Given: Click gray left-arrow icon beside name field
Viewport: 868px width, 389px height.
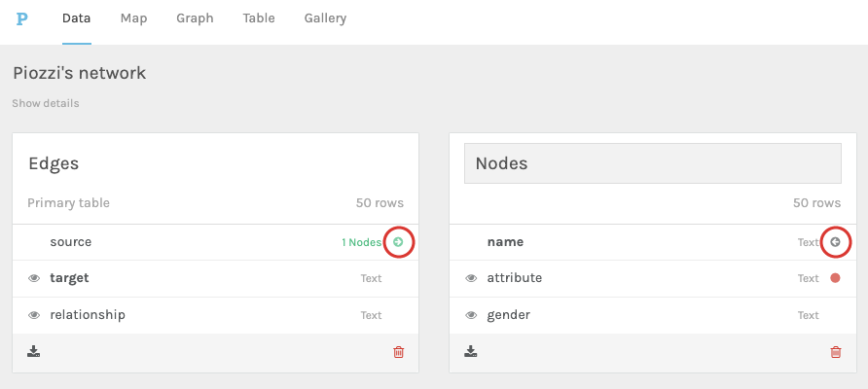Looking at the screenshot, I should [835, 242].
